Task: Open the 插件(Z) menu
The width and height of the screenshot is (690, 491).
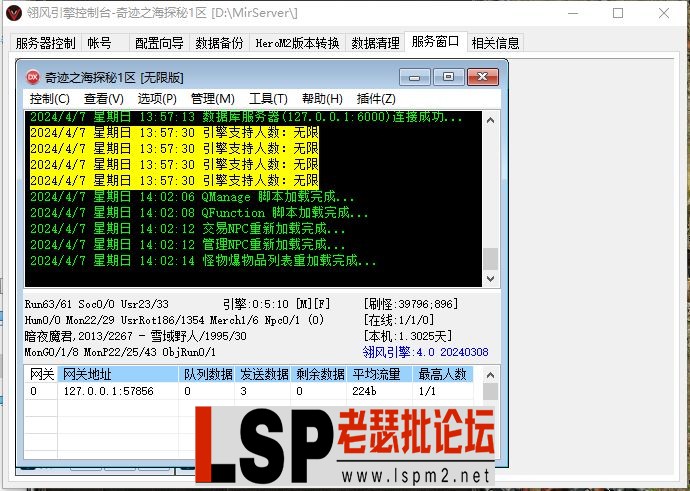Action: [376, 99]
